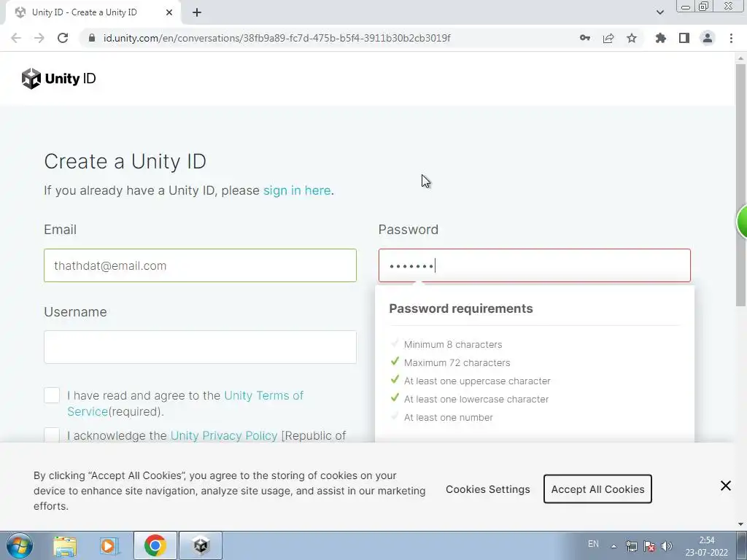
Task: Check the Privacy Policy acknowledgement box
Action: 52,435
